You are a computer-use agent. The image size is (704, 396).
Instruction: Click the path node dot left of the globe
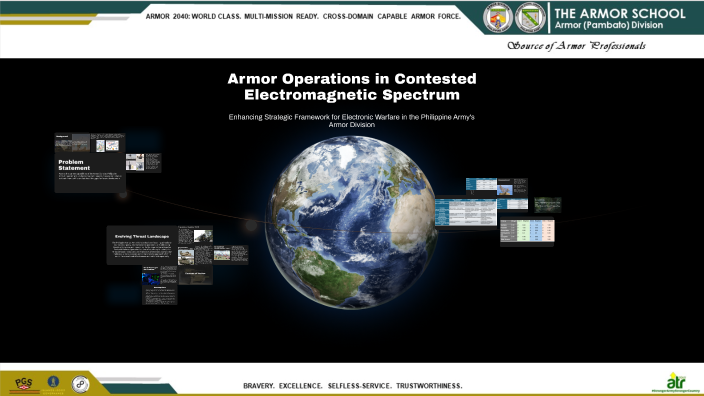click(251, 225)
